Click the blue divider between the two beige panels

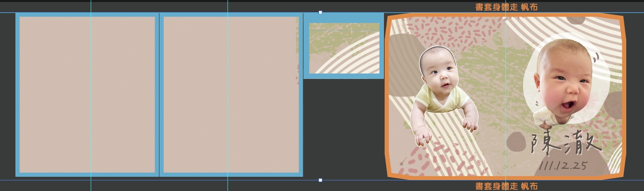pyautogui.click(x=159, y=95)
